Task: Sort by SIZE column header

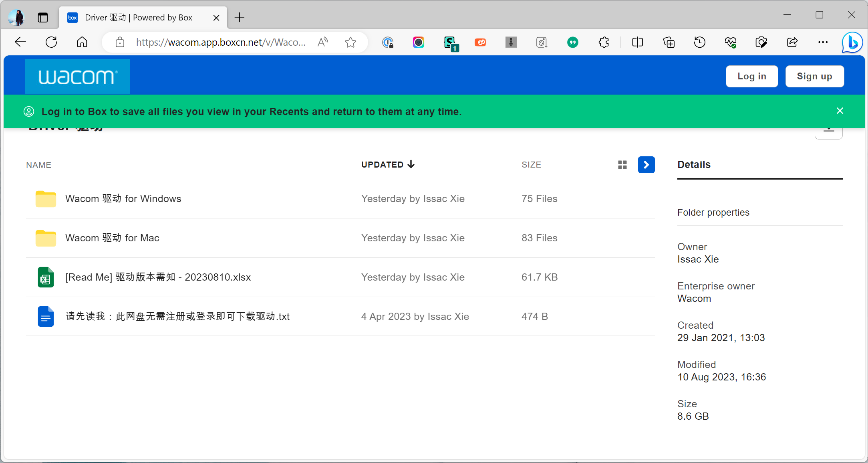Action: click(531, 165)
